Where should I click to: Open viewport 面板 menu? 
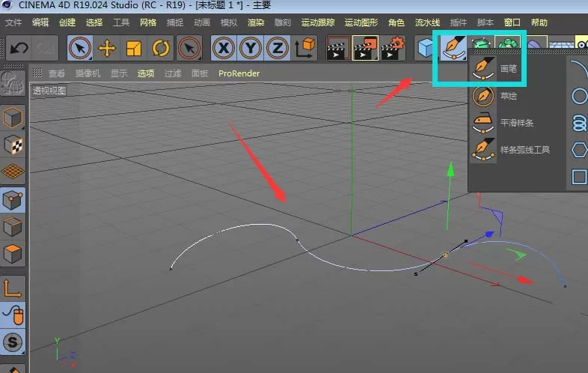(x=200, y=73)
